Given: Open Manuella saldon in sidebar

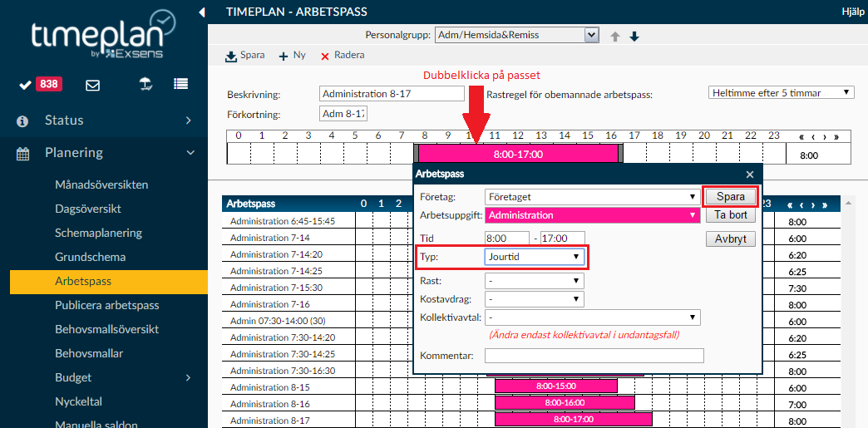Looking at the screenshot, I should pyautogui.click(x=96, y=424).
